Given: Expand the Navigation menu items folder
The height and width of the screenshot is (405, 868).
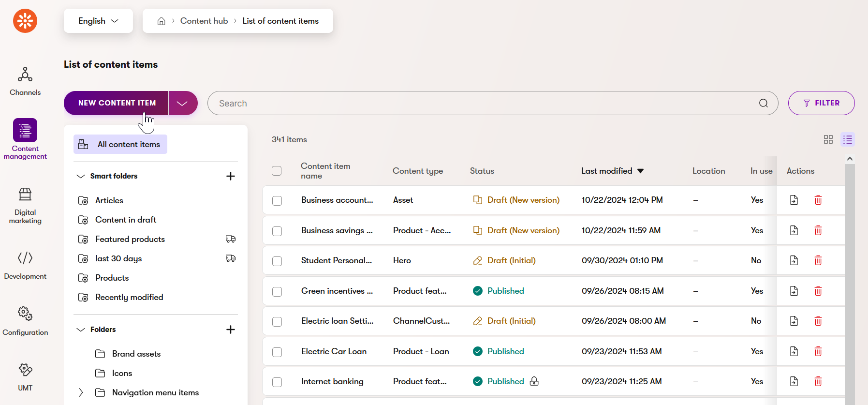Looking at the screenshot, I should (81, 392).
